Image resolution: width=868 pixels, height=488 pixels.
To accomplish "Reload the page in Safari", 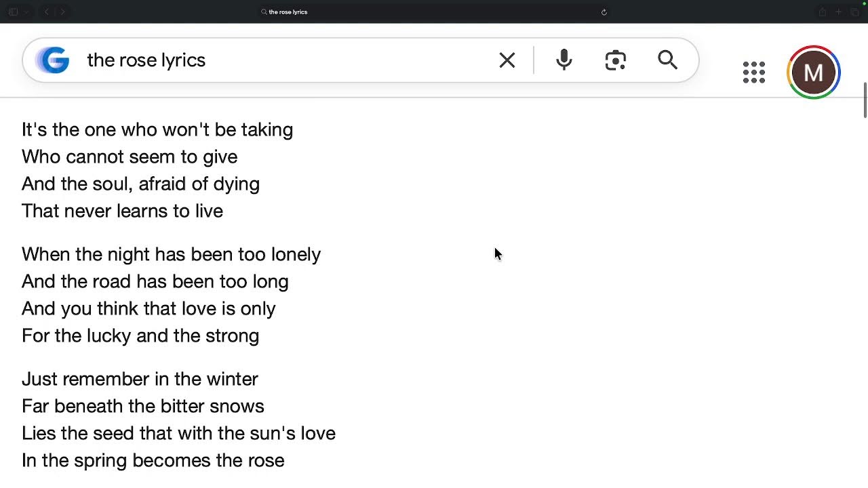I will click(604, 12).
